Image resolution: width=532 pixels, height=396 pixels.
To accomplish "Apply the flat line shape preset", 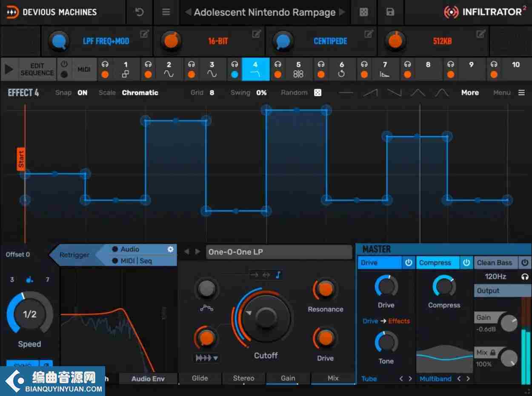I will click(346, 92).
